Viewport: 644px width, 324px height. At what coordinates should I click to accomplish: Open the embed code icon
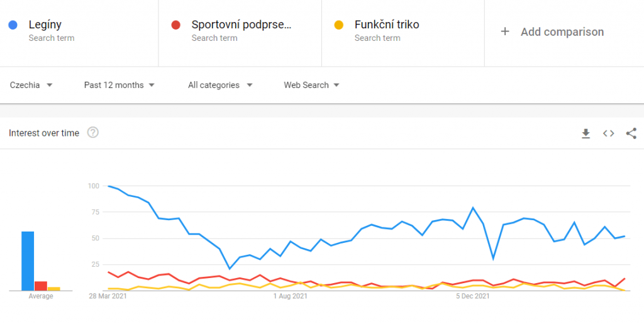tap(608, 133)
